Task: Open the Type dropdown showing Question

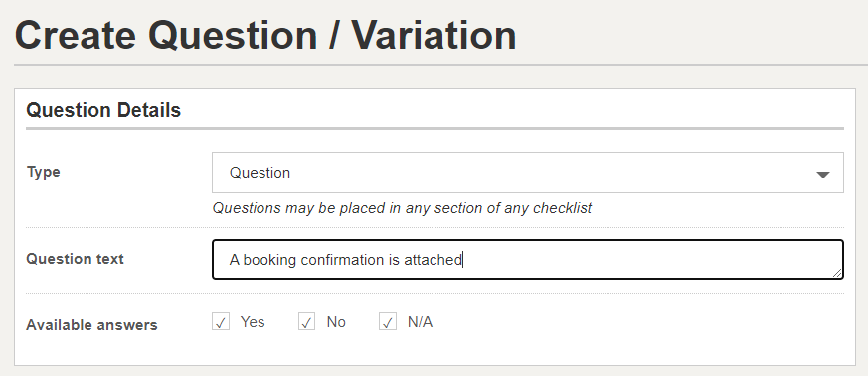Action: tap(528, 173)
